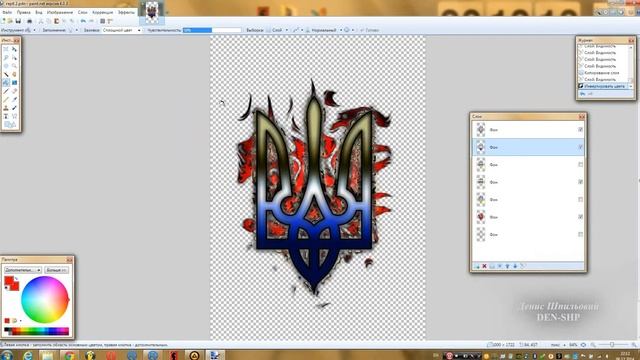Image resolution: width=640 pixels, height=360 pixels.
Task: Open the Слои menu
Action: pos(82,12)
